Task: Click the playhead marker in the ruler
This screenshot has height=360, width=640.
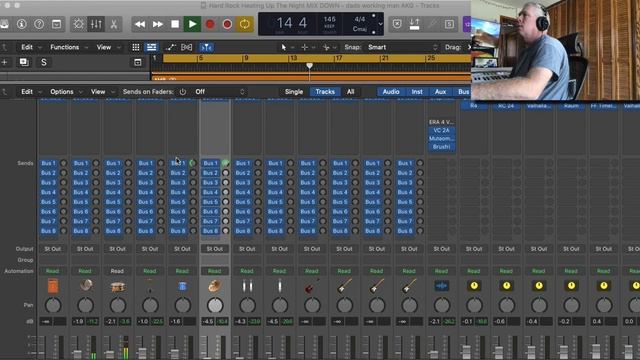Action: pos(310,65)
